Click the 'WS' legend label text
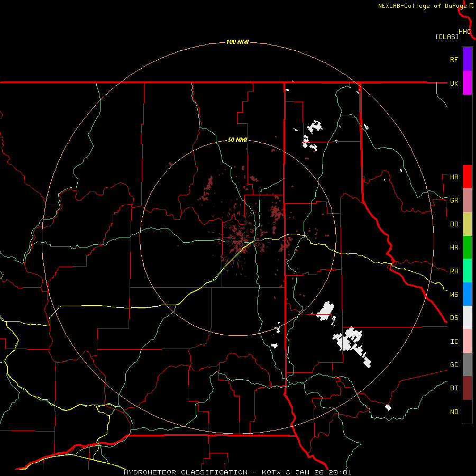The width and height of the screenshot is (476, 476). [x=454, y=295]
